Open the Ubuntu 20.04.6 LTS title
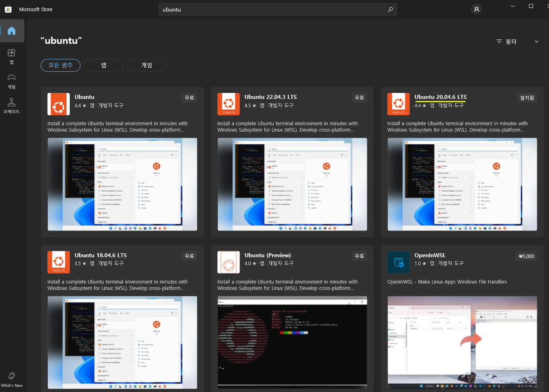 (441, 97)
